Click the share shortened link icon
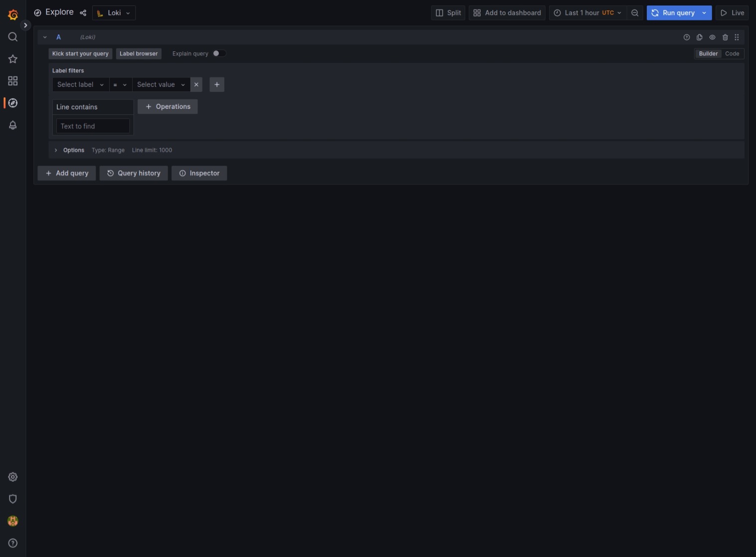Screen dimensions: 756x557 83,13
